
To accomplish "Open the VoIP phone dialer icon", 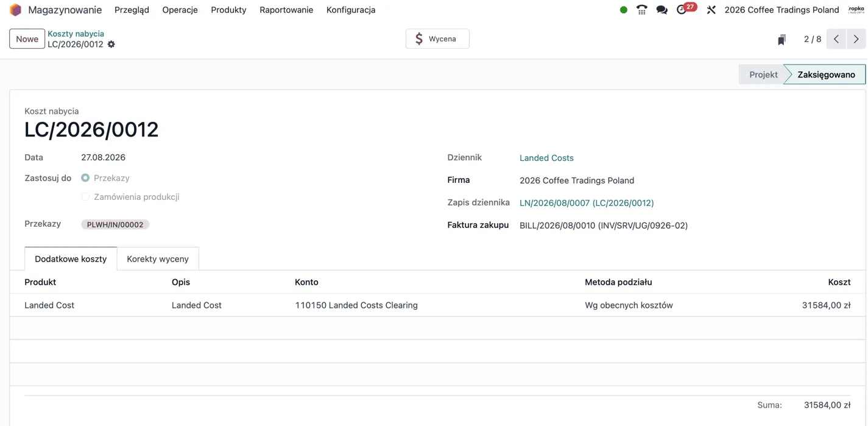I will 642,10.
